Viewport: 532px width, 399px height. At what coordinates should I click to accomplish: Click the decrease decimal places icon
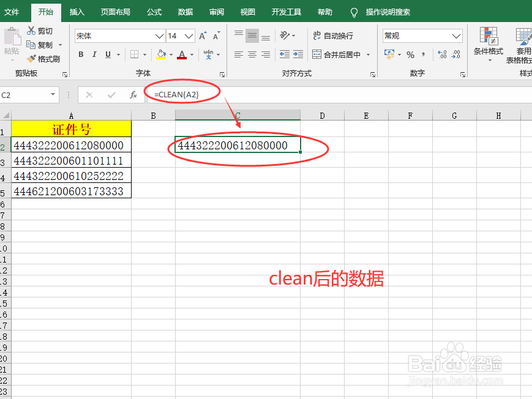(455, 54)
